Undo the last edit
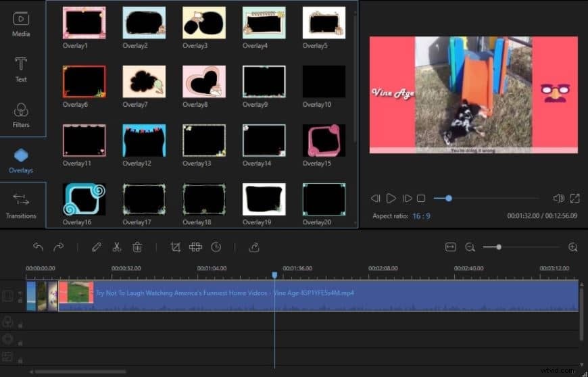 pyautogui.click(x=39, y=247)
